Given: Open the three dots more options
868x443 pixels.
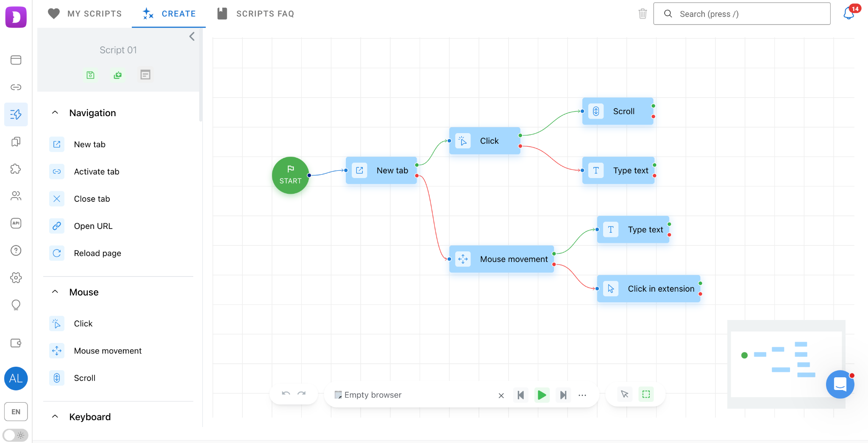Looking at the screenshot, I should [x=582, y=395].
